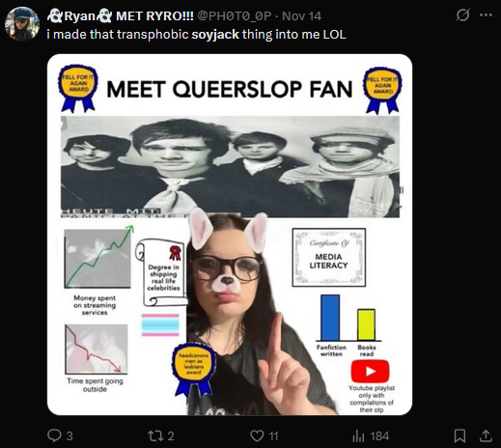Screen dimensions: 501x448
Task: Click the tweet text body
Action: click(x=196, y=34)
